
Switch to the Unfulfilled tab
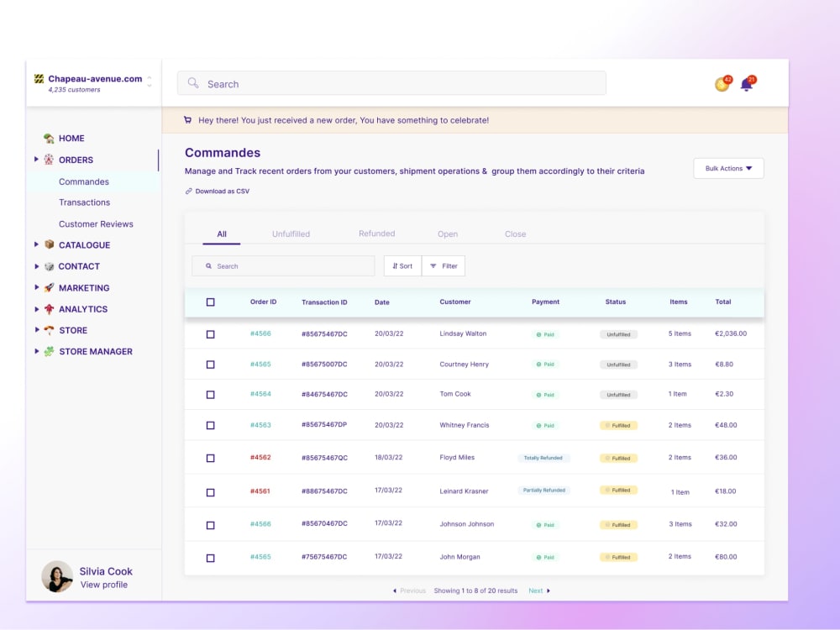click(x=291, y=234)
